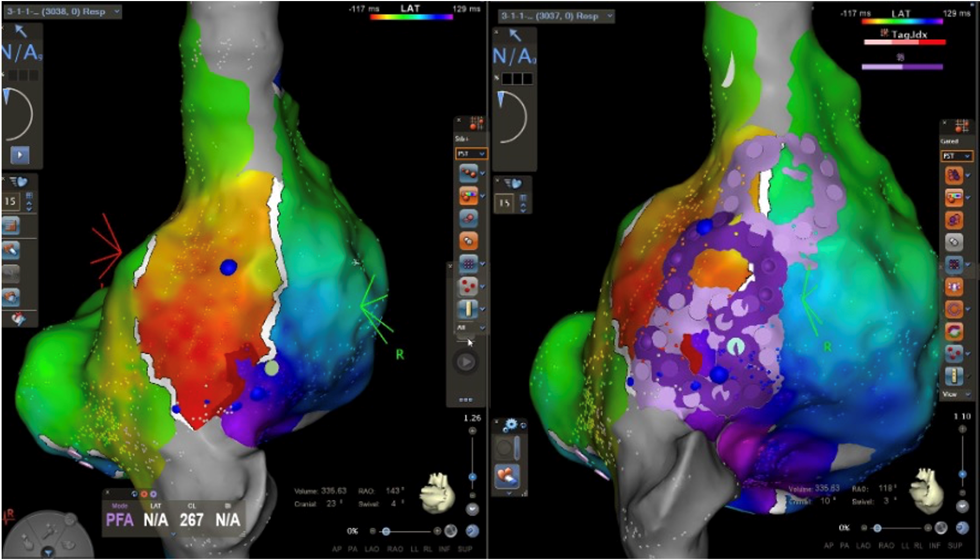Click the PFA mode label

point(120,520)
